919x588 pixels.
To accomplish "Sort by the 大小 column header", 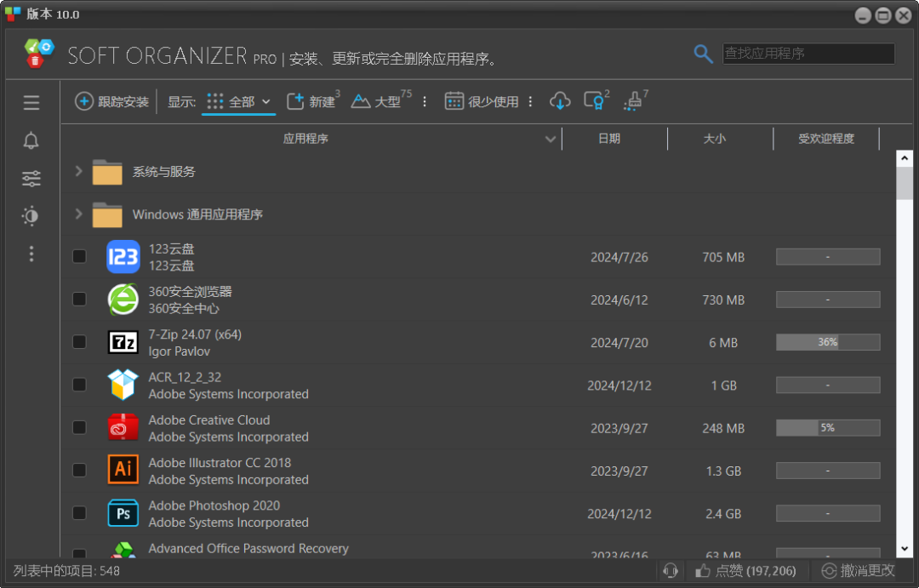I will tap(715, 139).
